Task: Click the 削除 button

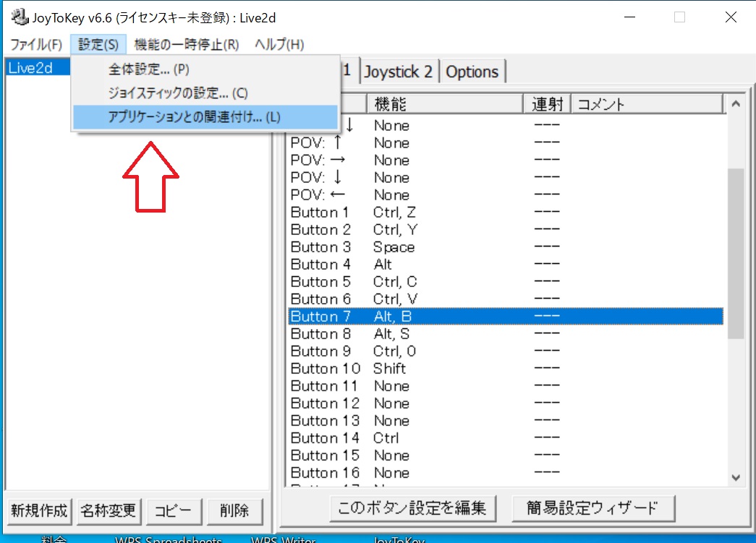Action: [x=235, y=510]
